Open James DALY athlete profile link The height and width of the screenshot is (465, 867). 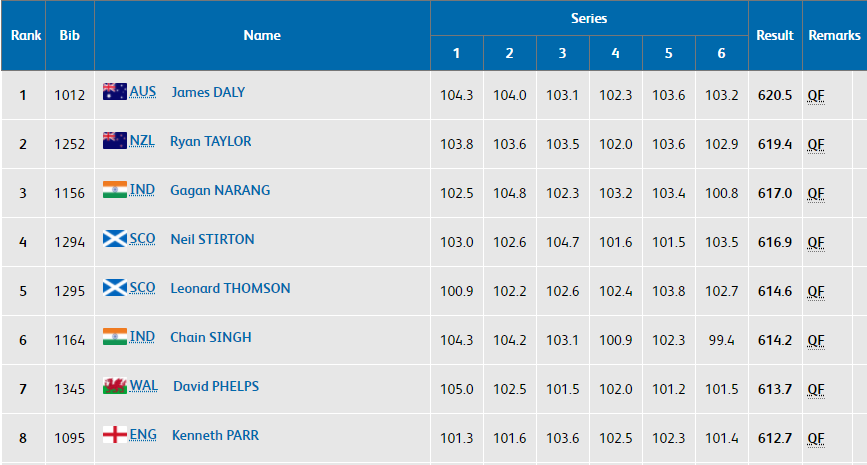208,92
